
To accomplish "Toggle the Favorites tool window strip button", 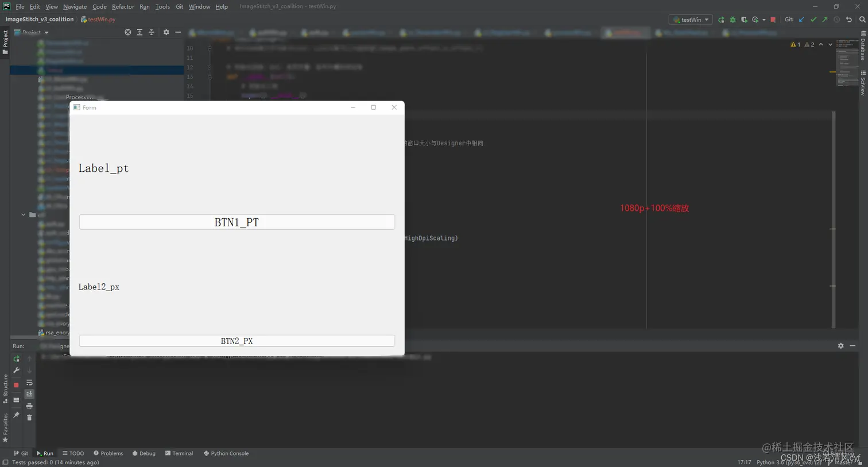I will tap(5, 428).
